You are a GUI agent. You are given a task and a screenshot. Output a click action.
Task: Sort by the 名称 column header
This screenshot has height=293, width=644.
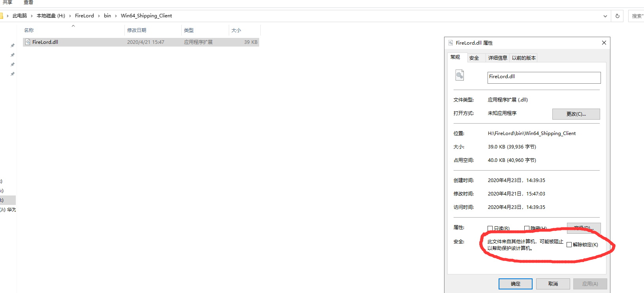click(73, 30)
